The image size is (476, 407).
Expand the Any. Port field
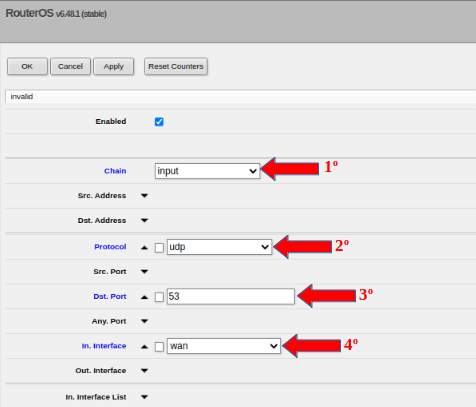[144, 321]
